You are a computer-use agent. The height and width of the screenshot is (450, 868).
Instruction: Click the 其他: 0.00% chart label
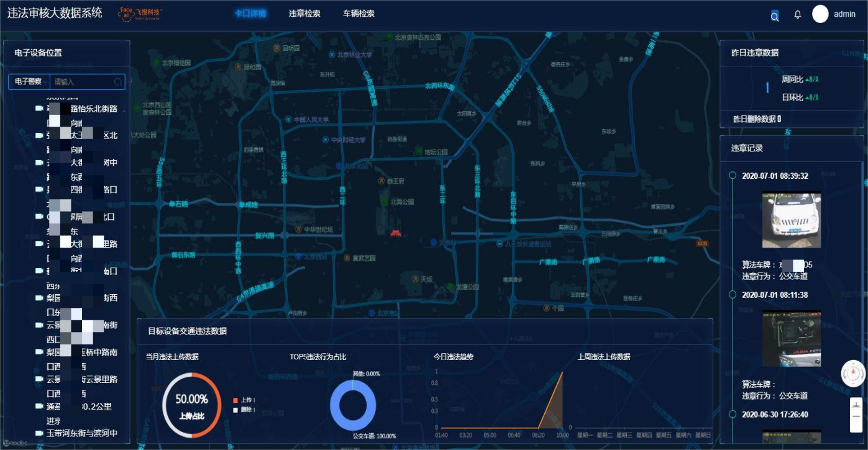pyautogui.click(x=366, y=374)
